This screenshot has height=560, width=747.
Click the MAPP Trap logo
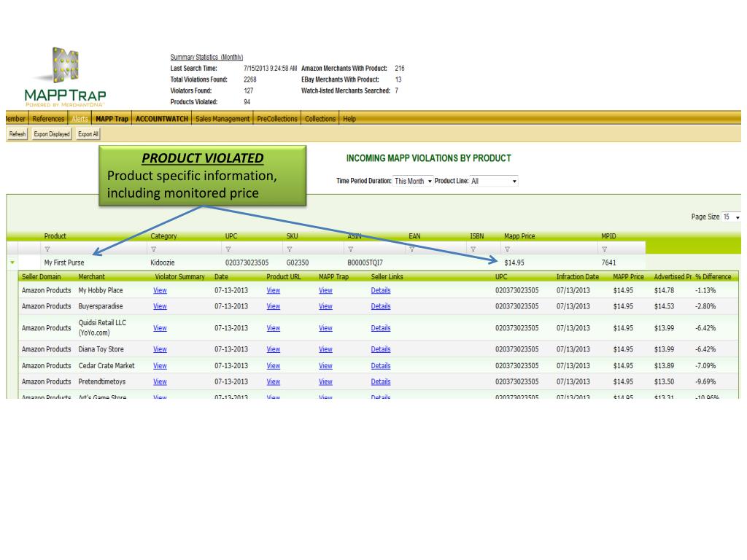(x=65, y=77)
